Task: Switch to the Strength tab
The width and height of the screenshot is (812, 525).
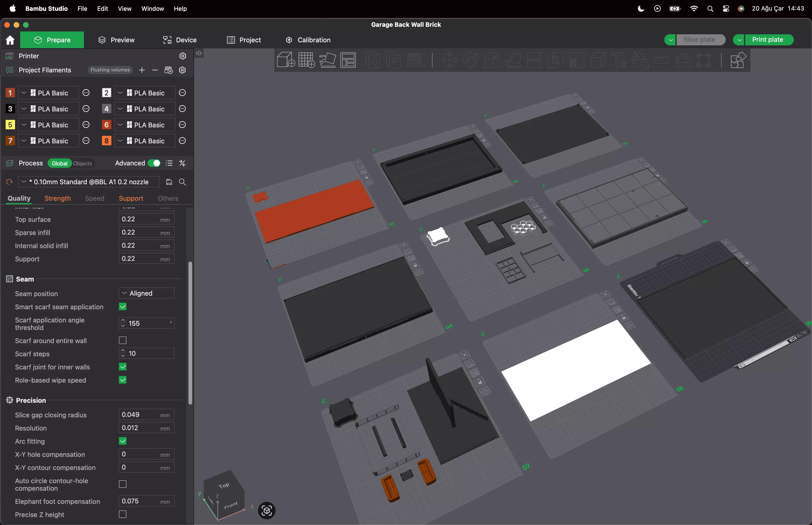Action: click(58, 198)
